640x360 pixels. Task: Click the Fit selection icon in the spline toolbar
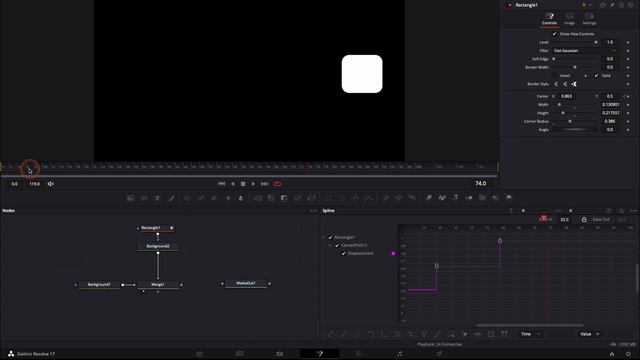click(x=491, y=334)
